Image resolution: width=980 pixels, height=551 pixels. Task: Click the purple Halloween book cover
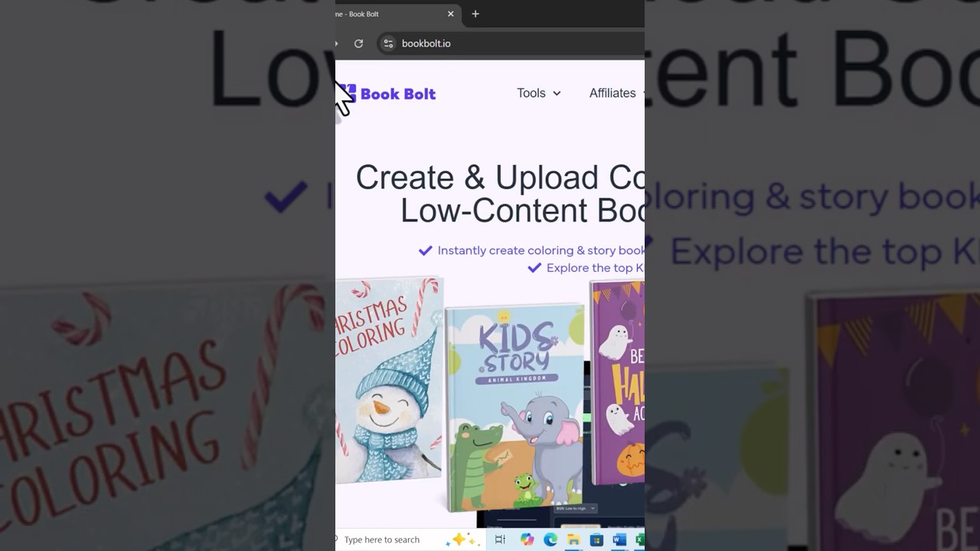[617, 383]
